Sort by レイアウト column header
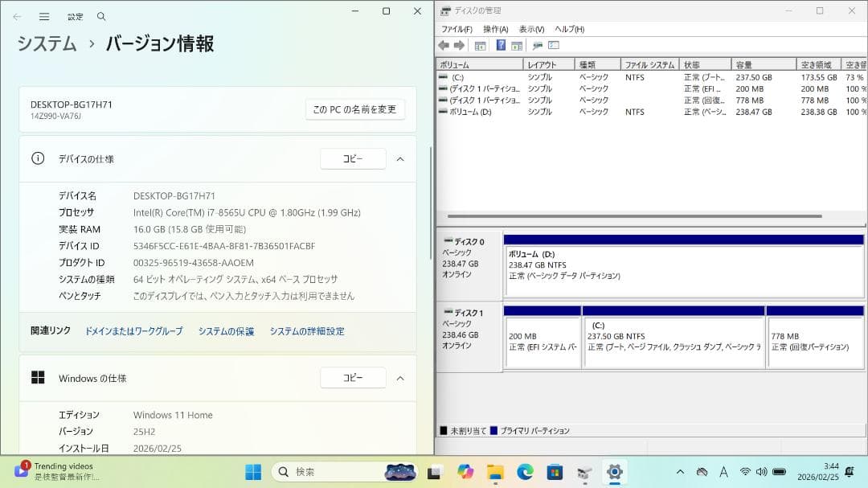The width and height of the screenshot is (868, 488). point(549,65)
